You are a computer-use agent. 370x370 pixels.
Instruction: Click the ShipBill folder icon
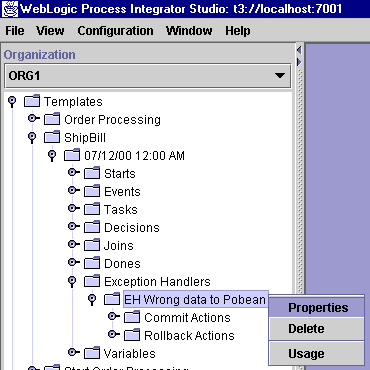[52, 137]
